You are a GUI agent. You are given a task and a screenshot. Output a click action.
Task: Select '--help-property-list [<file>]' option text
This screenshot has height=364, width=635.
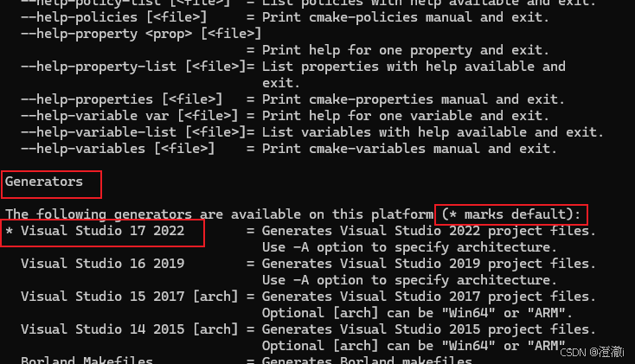[133, 67]
